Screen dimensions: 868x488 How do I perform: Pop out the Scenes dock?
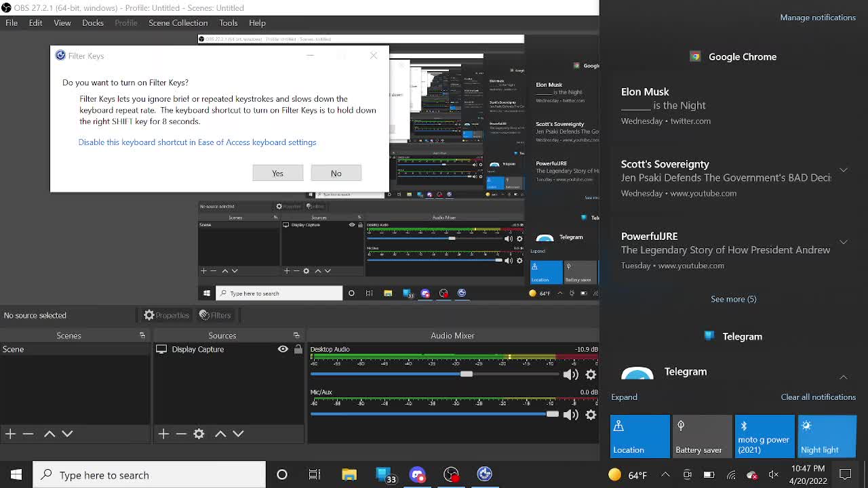pos(142,335)
